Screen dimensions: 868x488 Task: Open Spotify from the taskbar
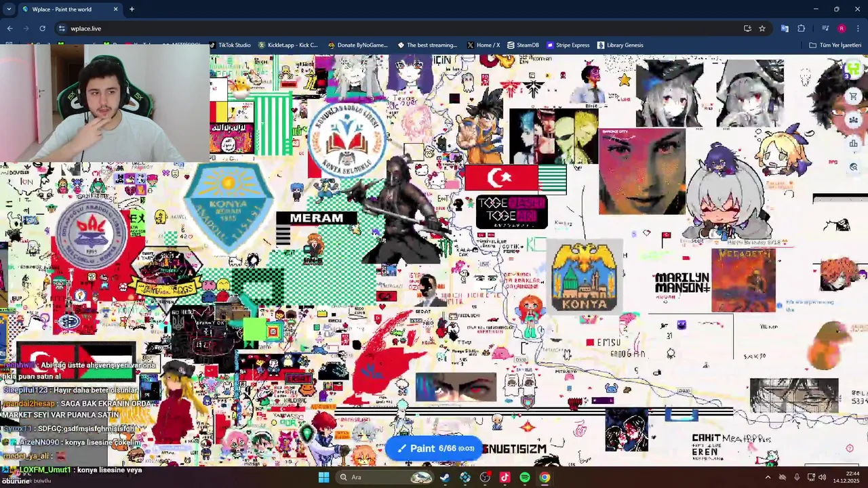(x=525, y=477)
